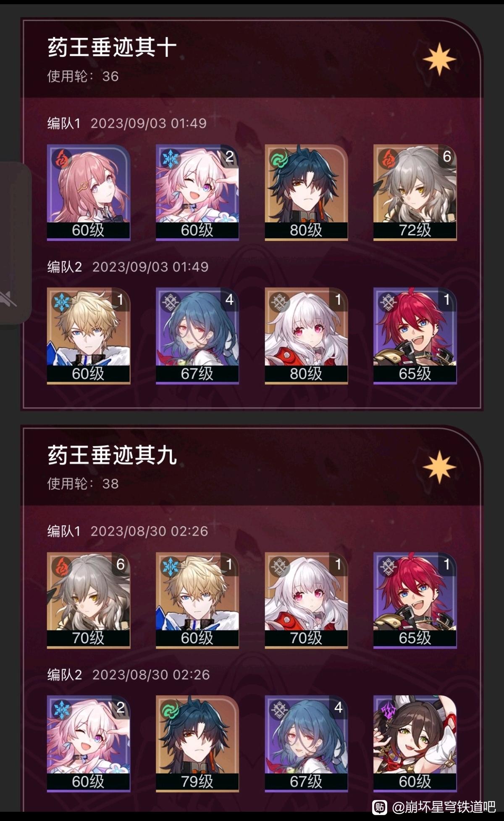
Task: Tap fire element icon on pink-haired 60级 character
Action: [x=62, y=159]
